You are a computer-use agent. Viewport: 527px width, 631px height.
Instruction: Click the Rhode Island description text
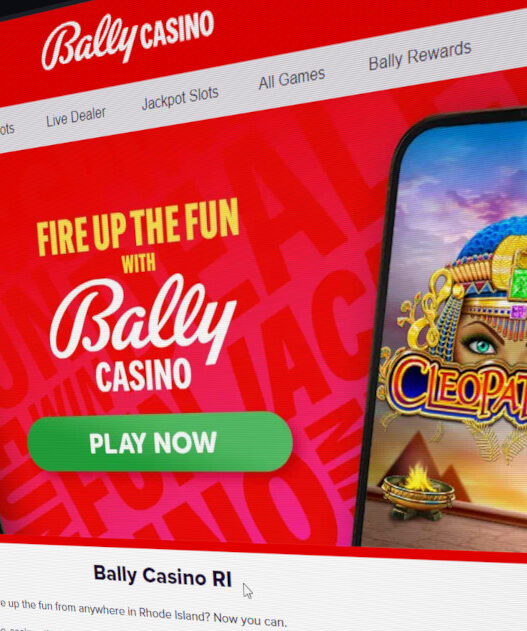(143, 613)
